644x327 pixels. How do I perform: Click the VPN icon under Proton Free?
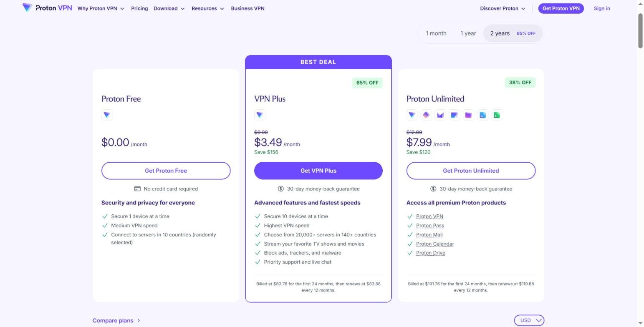click(107, 115)
